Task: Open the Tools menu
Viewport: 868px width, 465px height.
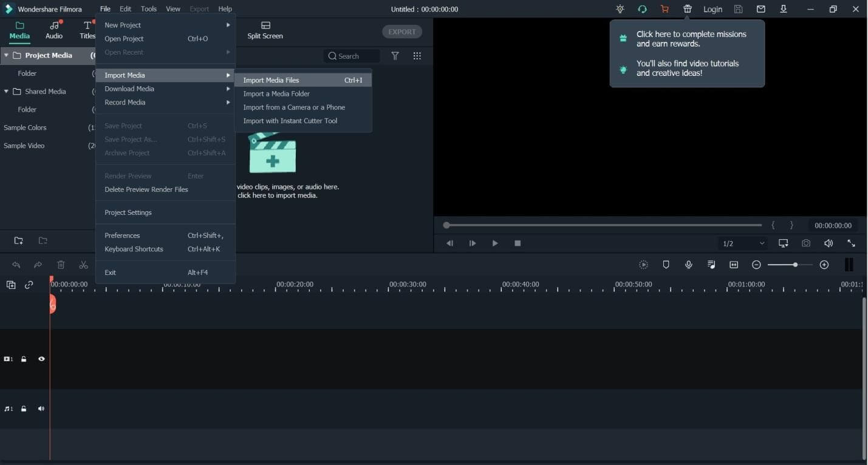Action: coord(149,9)
